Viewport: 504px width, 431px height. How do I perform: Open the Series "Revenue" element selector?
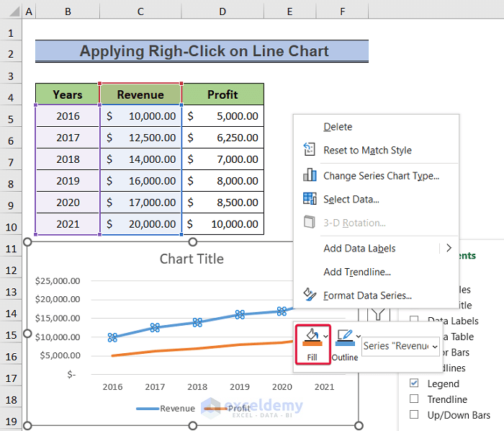(x=400, y=347)
